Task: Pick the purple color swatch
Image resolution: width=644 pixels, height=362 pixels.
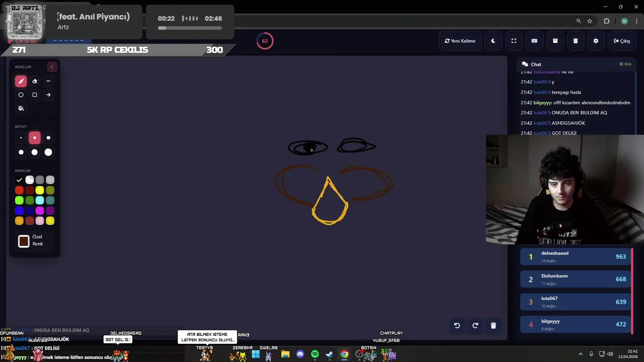Action: 50,211
